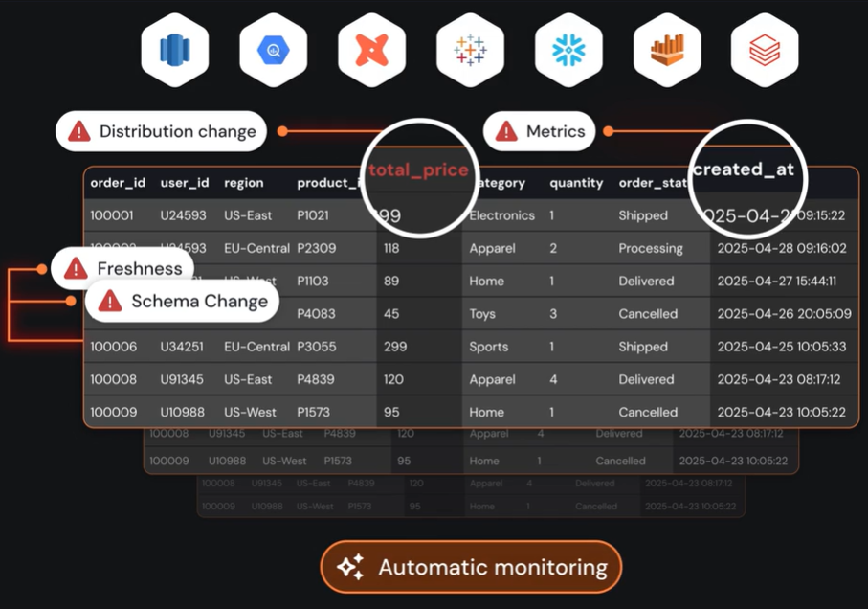
Task: Click the Tableau plus-cluster logo icon
Action: tap(470, 50)
